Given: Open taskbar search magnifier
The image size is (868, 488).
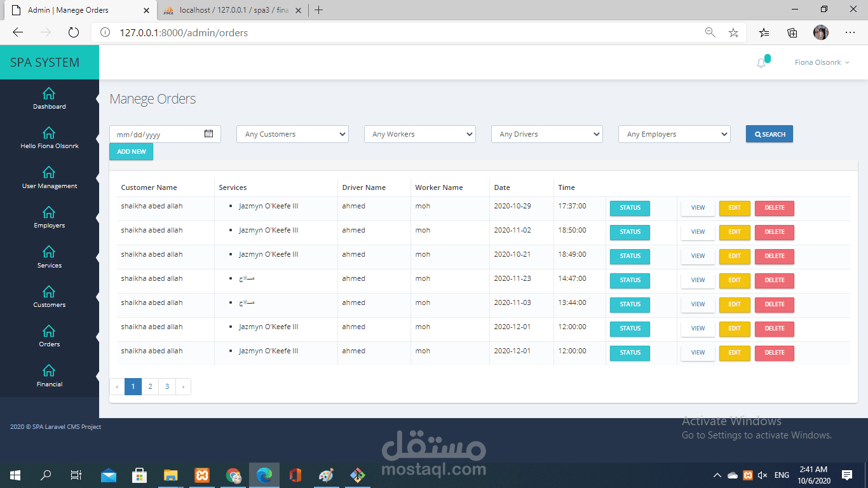Looking at the screenshot, I should [x=46, y=475].
